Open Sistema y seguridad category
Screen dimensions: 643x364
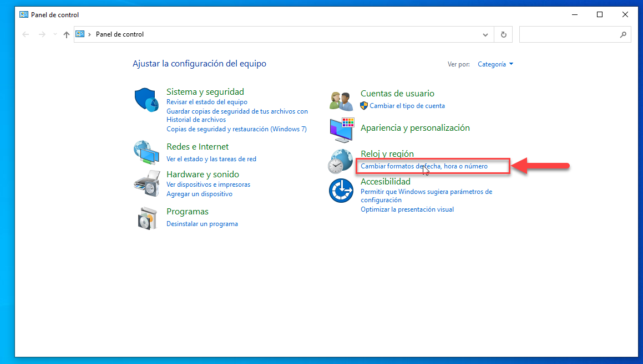pyautogui.click(x=205, y=92)
